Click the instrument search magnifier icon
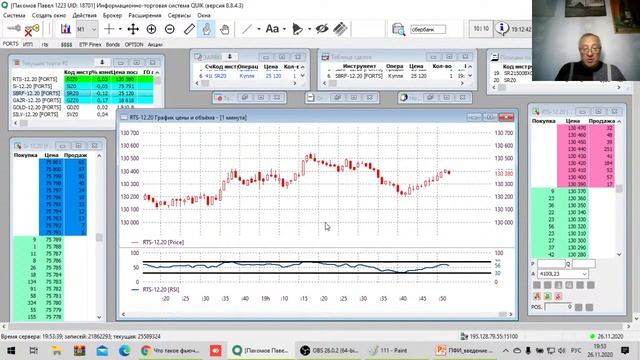The image size is (640, 360). tap(398, 29)
